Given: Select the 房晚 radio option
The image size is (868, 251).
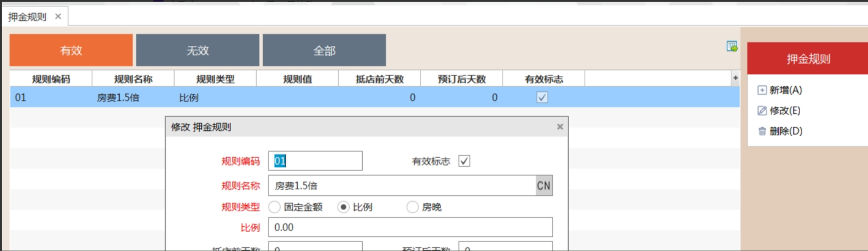Looking at the screenshot, I should point(413,207).
